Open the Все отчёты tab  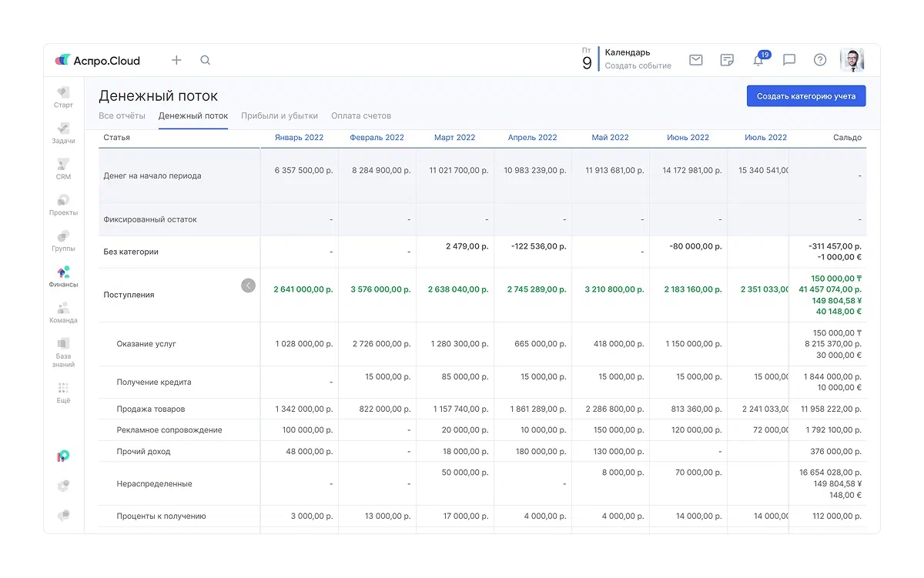click(x=122, y=116)
